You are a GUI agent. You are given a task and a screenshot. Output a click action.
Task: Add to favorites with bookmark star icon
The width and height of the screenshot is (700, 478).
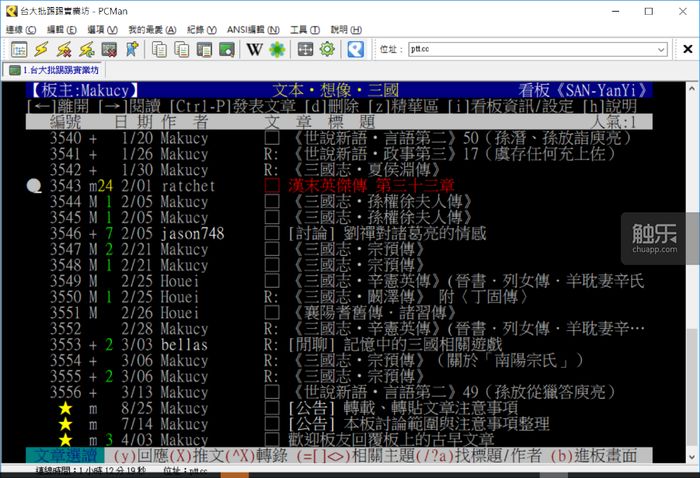point(132,49)
